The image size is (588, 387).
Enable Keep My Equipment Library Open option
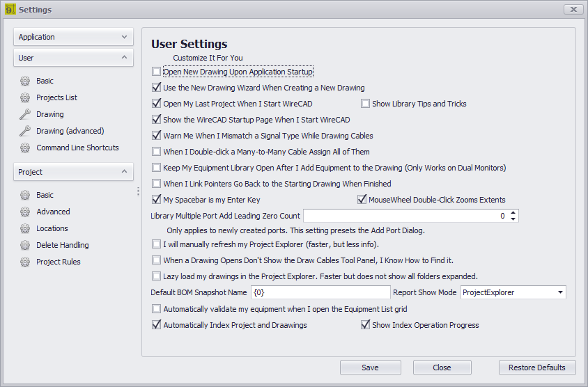pyautogui.click(x=156, y=168)
